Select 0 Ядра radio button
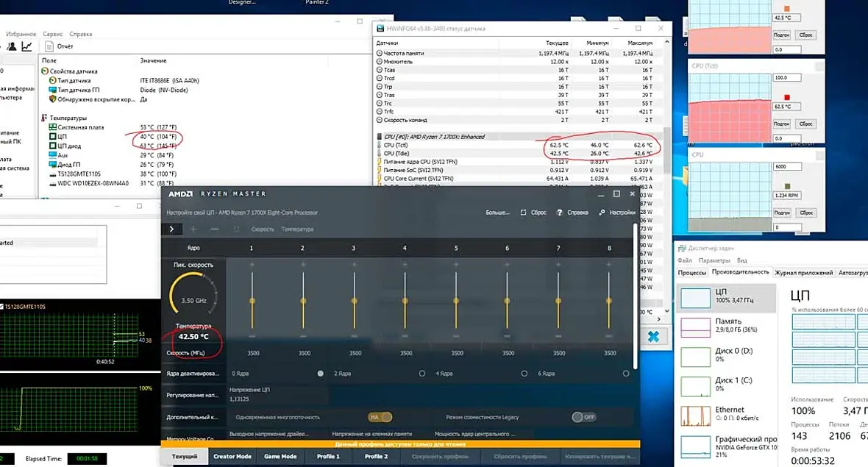 [x=321, y=374]
